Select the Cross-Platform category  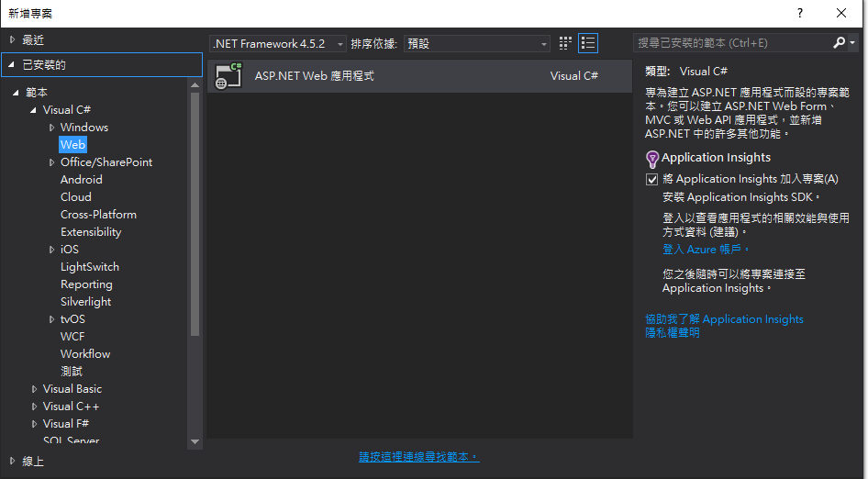pyautogui.click(x=98, y=215)
